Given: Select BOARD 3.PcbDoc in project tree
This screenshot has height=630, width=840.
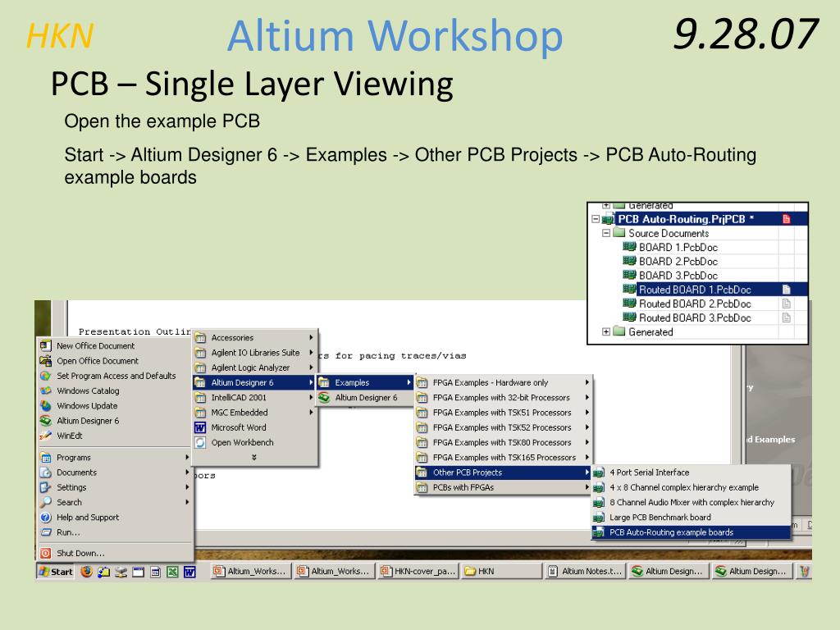Looking at the screenshot, I should click(x=678, y=276).
